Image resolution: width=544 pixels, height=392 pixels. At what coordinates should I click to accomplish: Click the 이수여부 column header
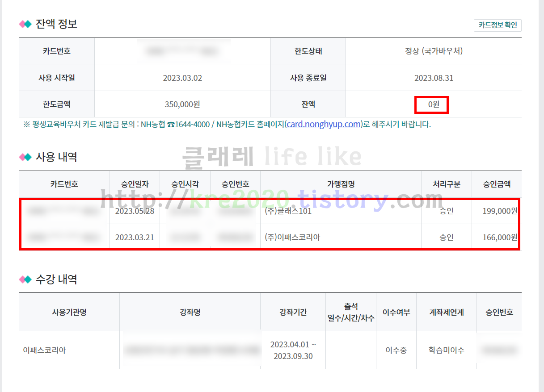click(396, 312)
